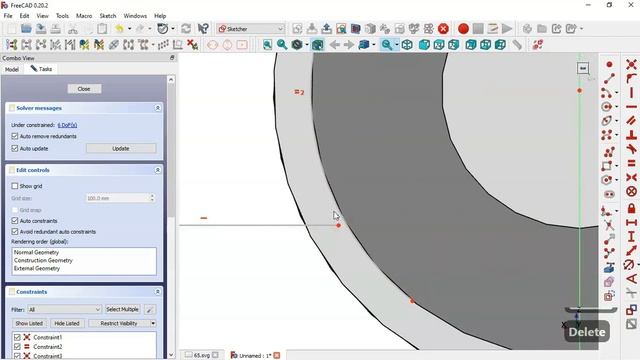Select the Create rectangle tool

pos(607,166)
